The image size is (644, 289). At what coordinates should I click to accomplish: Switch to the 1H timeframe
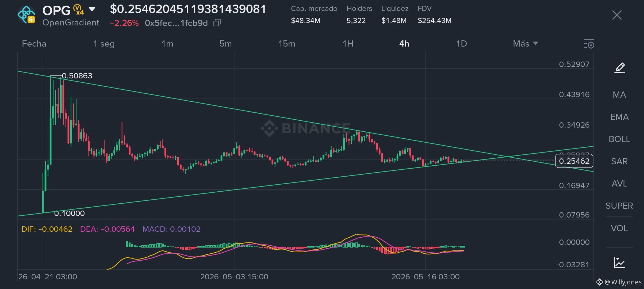[x=348, y=44]
